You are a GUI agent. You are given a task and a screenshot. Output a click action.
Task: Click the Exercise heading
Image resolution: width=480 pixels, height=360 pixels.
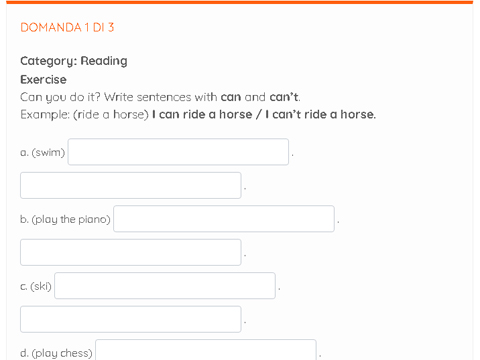click(x=43, y=80)
